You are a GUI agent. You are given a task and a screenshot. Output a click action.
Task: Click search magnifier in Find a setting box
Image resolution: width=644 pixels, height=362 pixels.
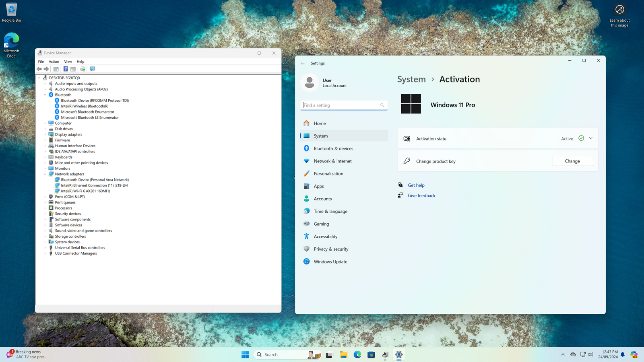point(382,105)
